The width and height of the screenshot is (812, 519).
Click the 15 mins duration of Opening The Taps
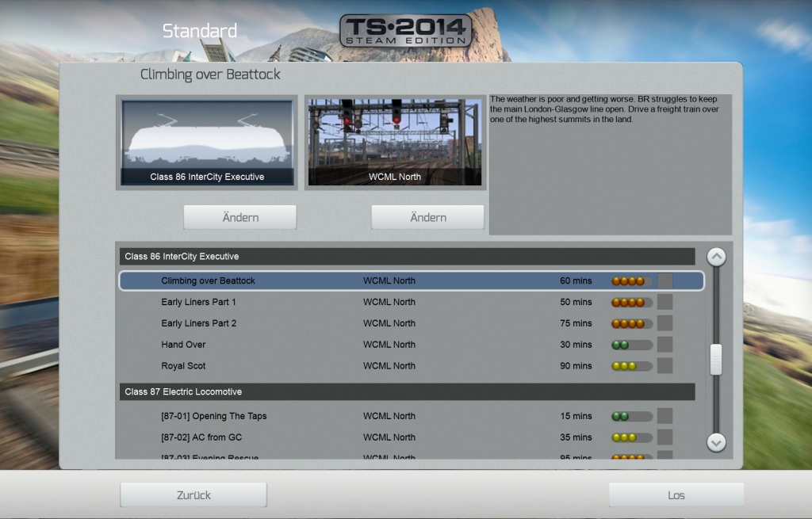(x=576, y=416)
